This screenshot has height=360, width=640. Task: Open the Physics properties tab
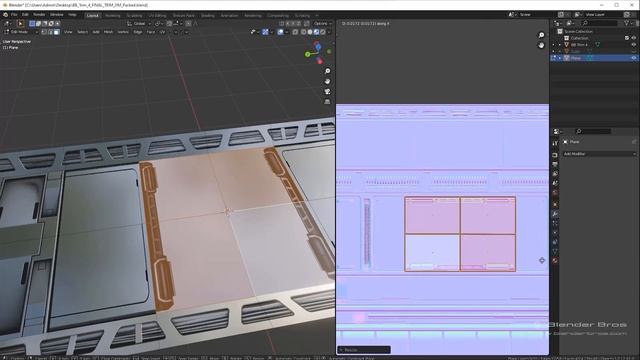click(x=555, y=233)
